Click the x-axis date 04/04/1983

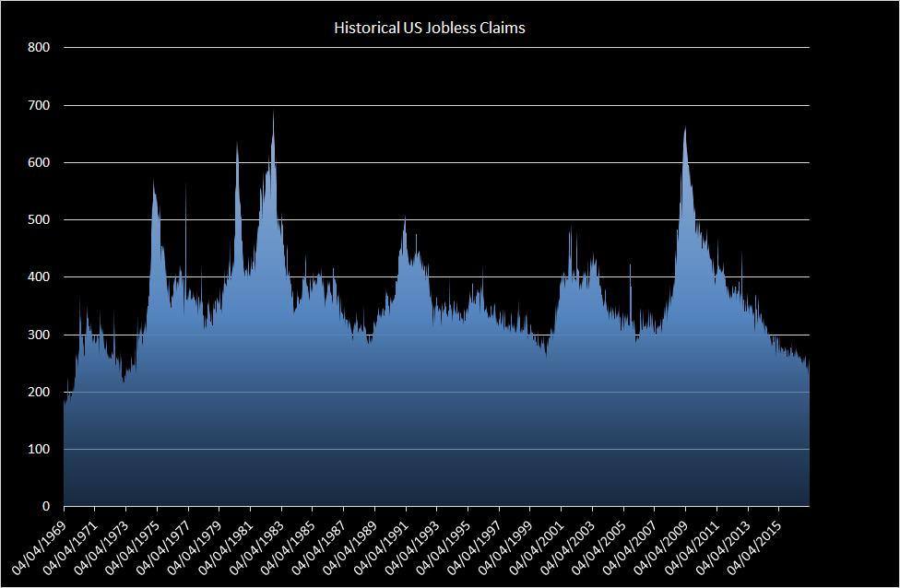(255, 547)
